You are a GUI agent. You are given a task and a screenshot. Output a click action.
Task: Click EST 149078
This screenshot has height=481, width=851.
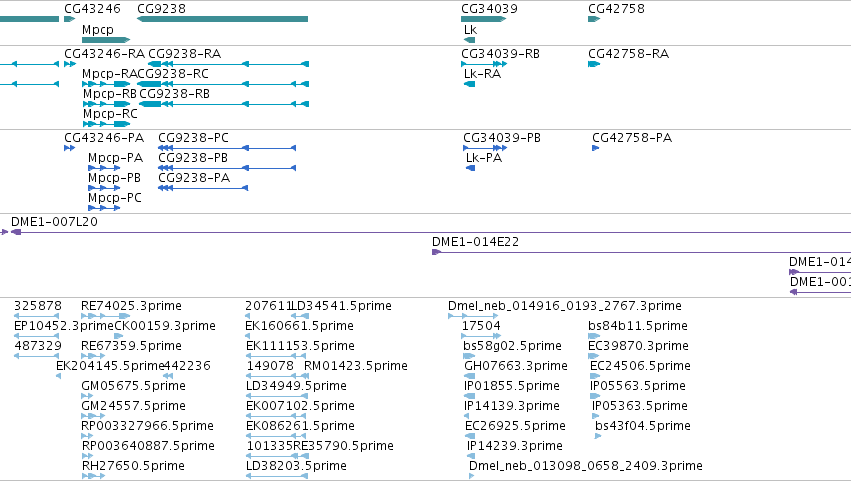click(270, 366)
